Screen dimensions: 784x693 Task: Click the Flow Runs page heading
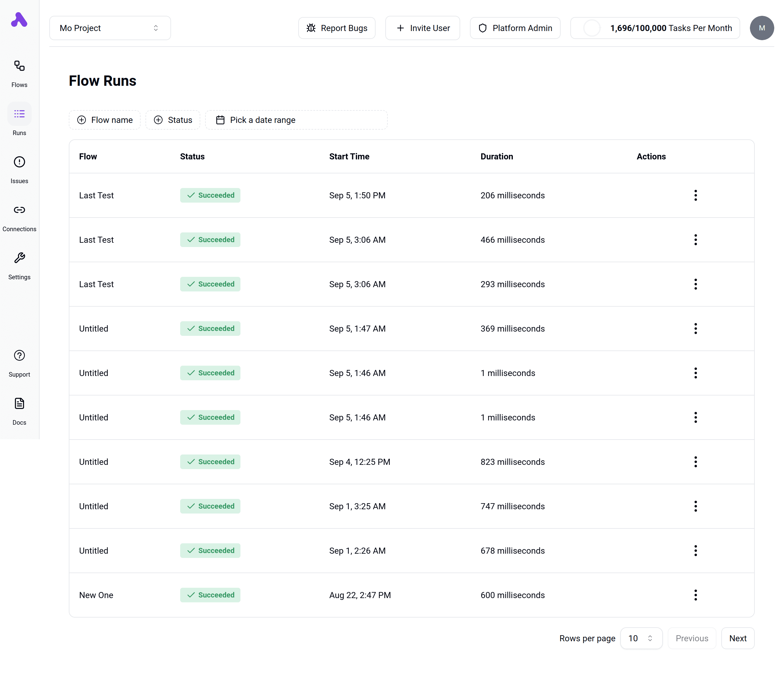[102, 81]
